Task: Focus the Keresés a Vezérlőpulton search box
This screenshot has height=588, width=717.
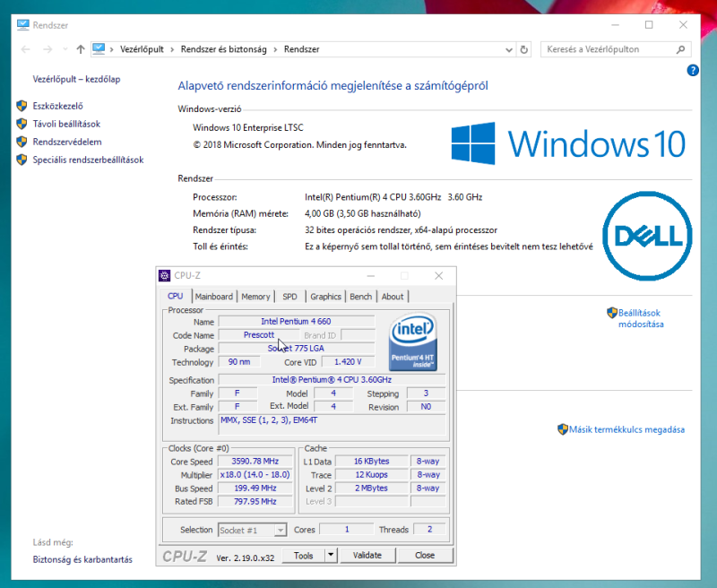Action: (616, 49)
